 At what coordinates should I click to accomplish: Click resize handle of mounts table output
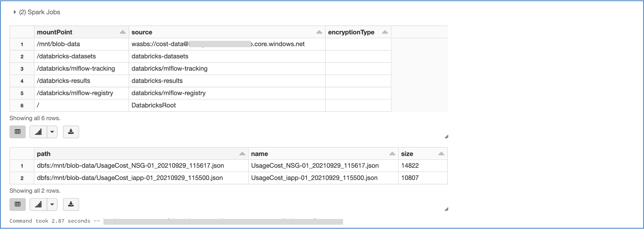tap(446, 137)
